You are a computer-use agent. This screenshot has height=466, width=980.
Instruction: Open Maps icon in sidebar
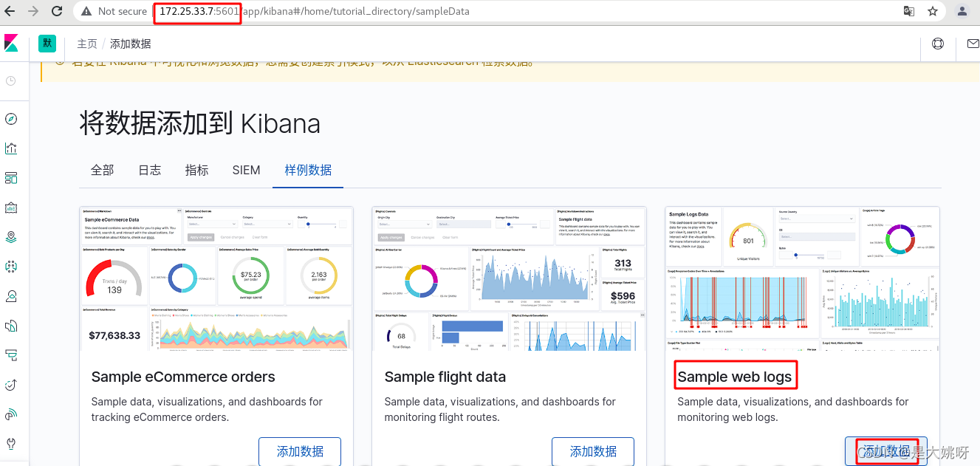click(x=11, y=237)
